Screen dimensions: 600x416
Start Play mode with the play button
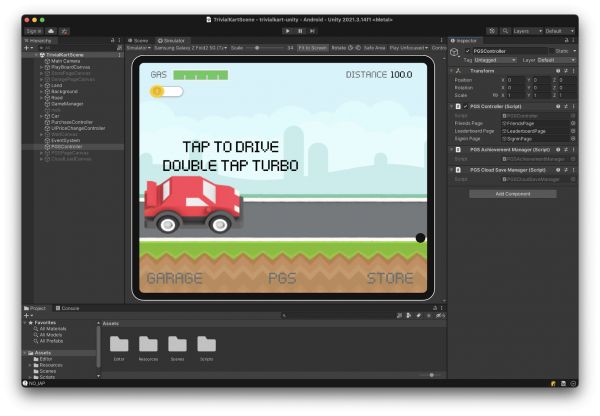[288, 31]
